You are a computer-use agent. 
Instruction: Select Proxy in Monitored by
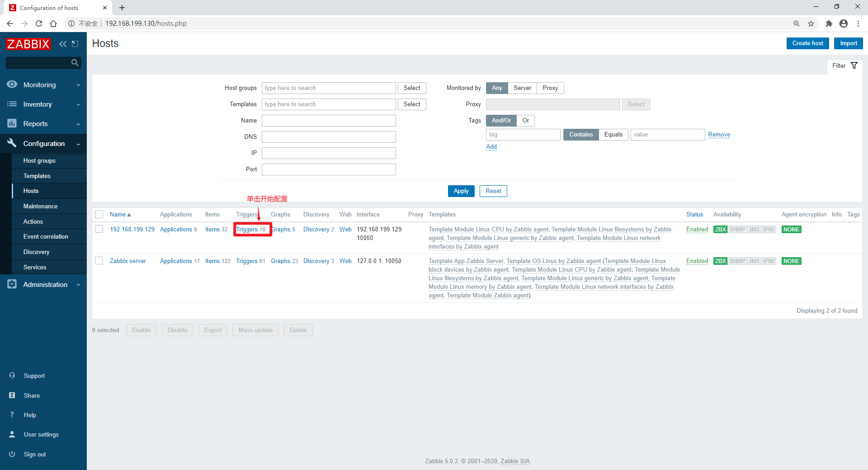[x=550, y=88]
